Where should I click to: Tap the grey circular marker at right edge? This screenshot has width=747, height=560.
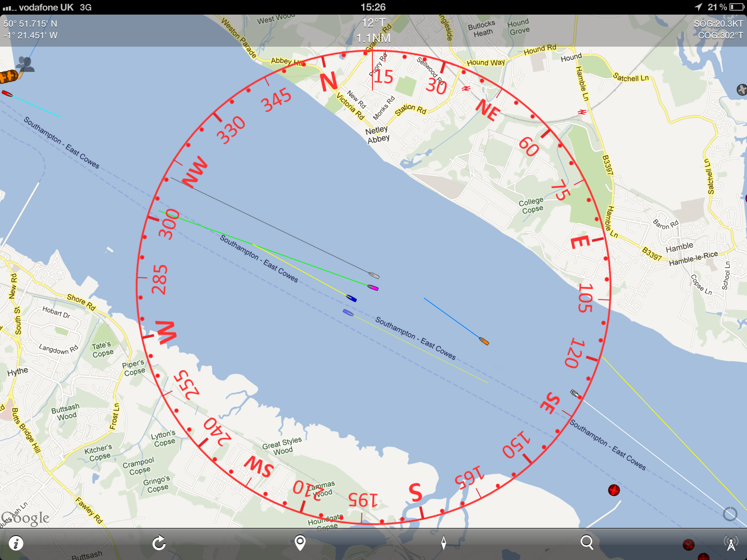tap(742, 89)
